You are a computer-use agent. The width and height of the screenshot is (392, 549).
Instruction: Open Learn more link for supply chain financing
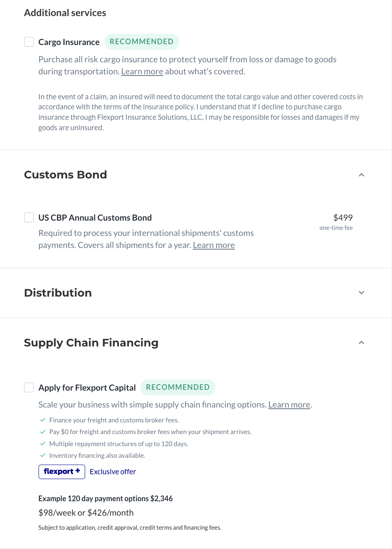click(289, 405)
